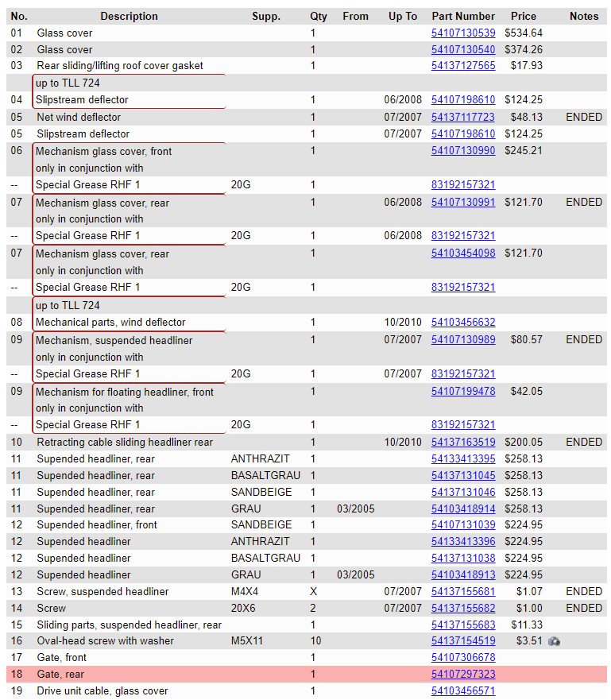
Task: Select the highlighted Gate, rear part 54107297323
Action: coord(463,675)
